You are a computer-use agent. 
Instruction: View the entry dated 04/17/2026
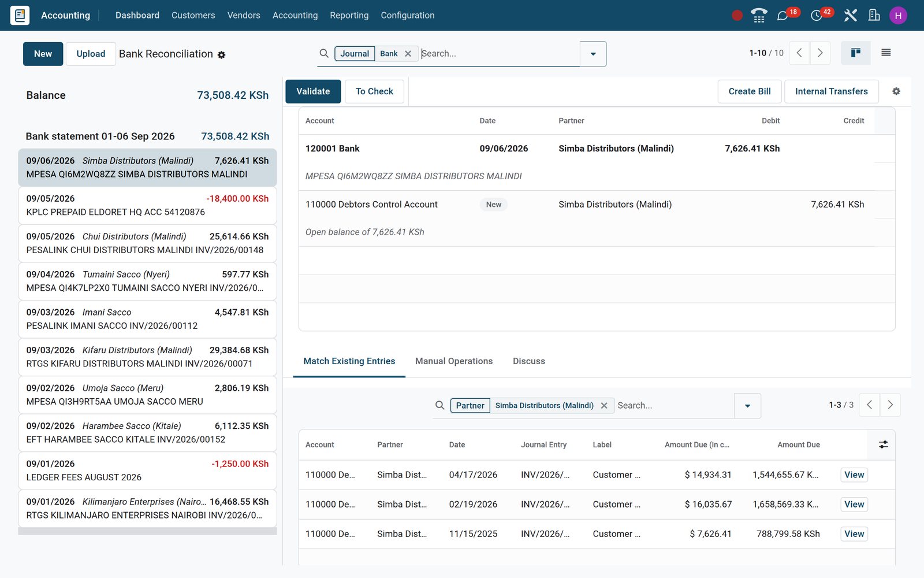[x=854, y=475]
